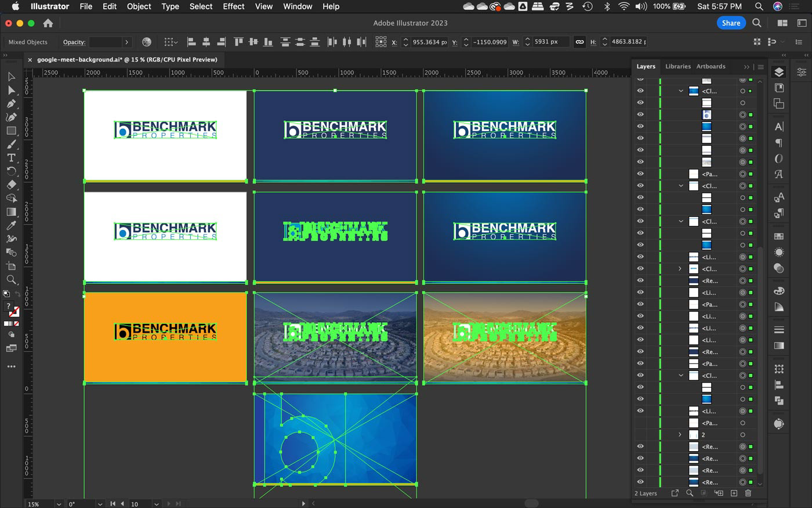Click Create New Layer icon in Layers panel

click(734, 493)
